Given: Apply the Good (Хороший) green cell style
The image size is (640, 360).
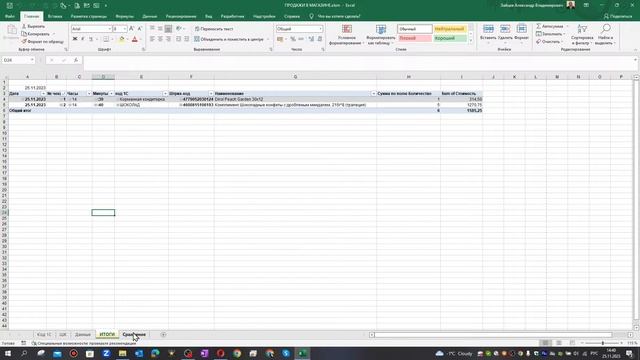Looking at the screenshot, I should [x=450, y=38].
